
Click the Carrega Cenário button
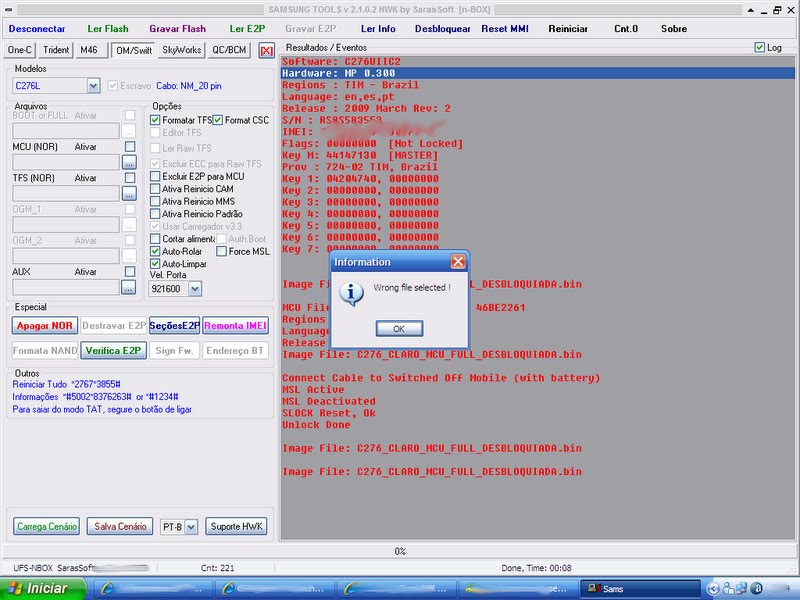pyautogui.click(x=47, y=527)
